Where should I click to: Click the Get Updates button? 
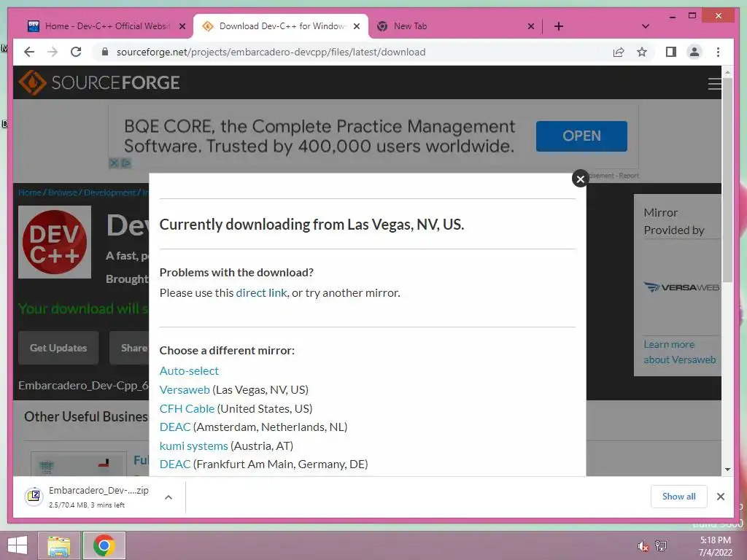(x=58, y=348)
